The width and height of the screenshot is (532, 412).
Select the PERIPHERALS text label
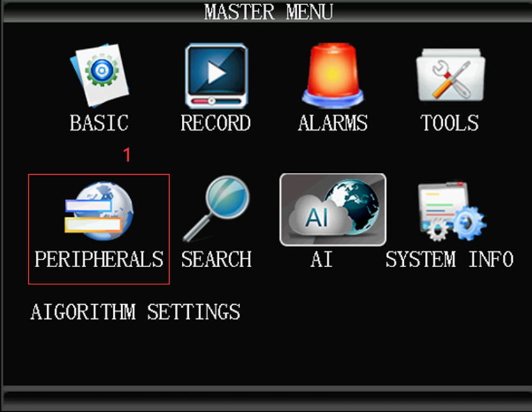click(x=99, y=260)
